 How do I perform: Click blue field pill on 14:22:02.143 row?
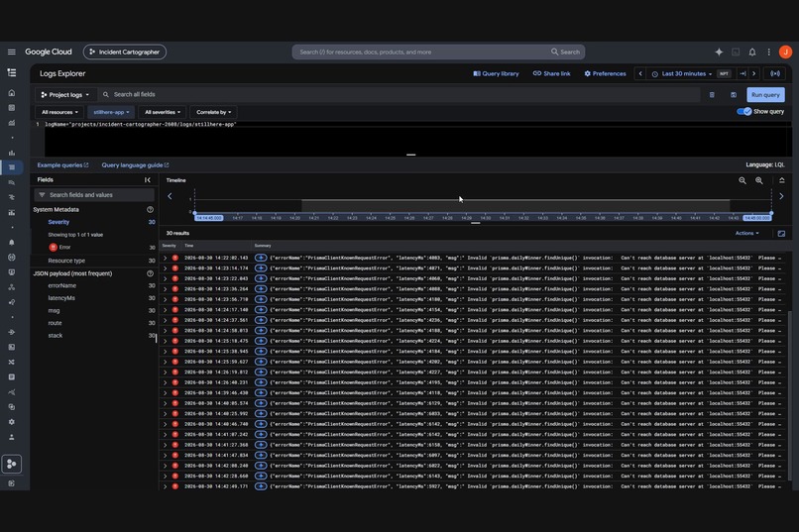261,258
